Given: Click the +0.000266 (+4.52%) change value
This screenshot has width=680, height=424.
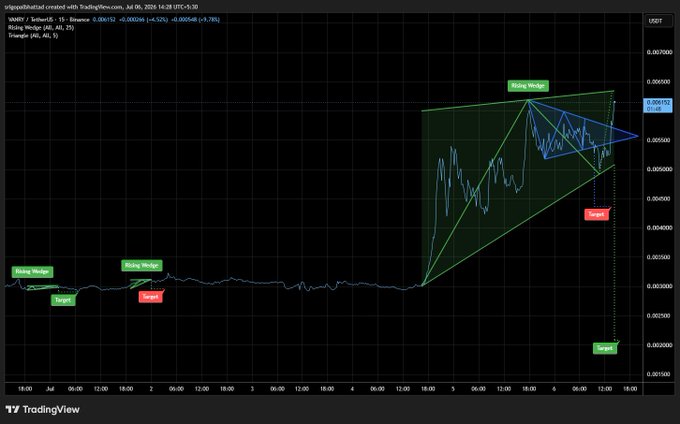Looking at the screenshot, I should click(143, 20).
